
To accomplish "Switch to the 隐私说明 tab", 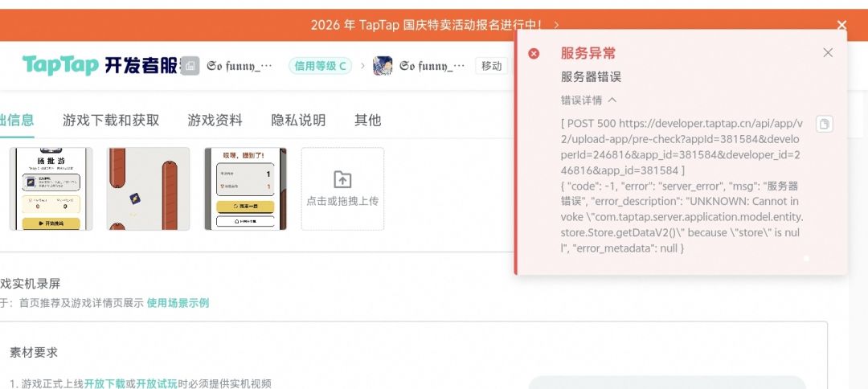I will click(x=298, y=120).
